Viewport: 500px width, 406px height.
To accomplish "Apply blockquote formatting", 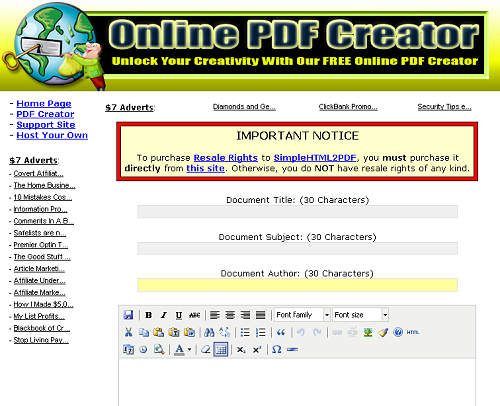I will [x=281, y=332].
